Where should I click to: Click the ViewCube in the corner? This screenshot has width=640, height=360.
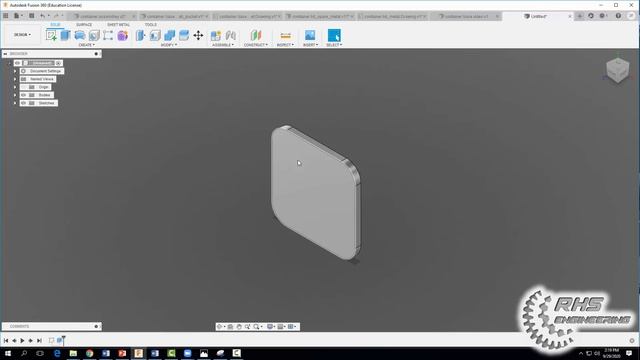point(617,70)
